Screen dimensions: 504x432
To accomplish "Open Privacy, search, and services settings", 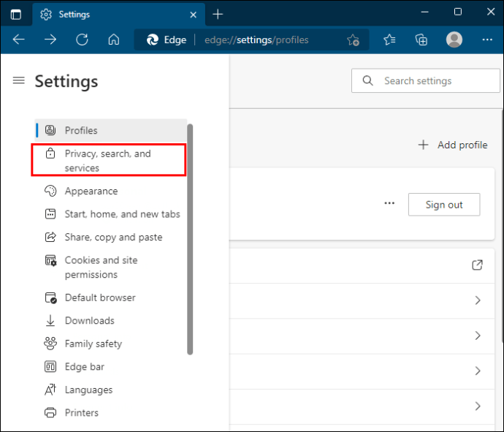I will 108,161.
